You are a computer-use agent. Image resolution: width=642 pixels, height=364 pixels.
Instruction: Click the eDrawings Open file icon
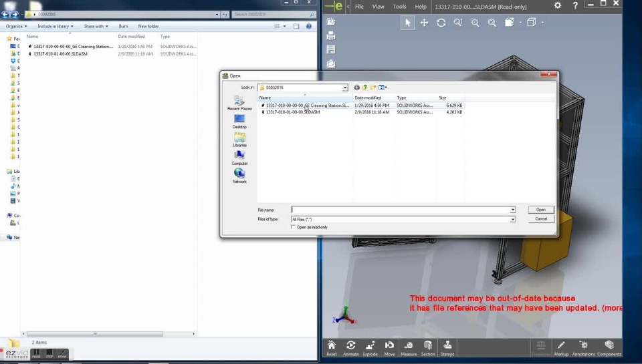pyautogui.click(x=331, y=21)
